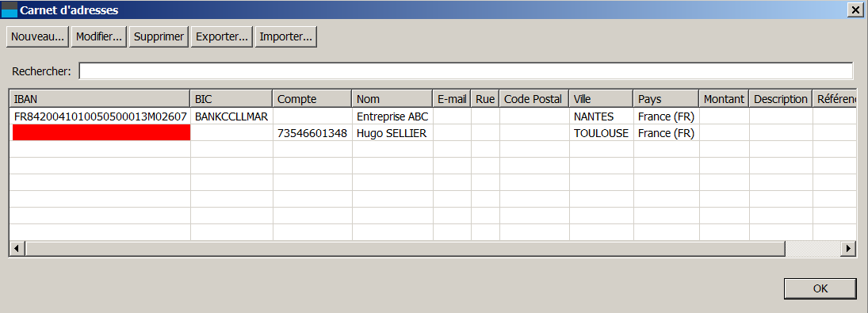Select IBAN FR8420041010050500013M02607 cell
This screenshot has height=313, width=868.
click(100, 116)
